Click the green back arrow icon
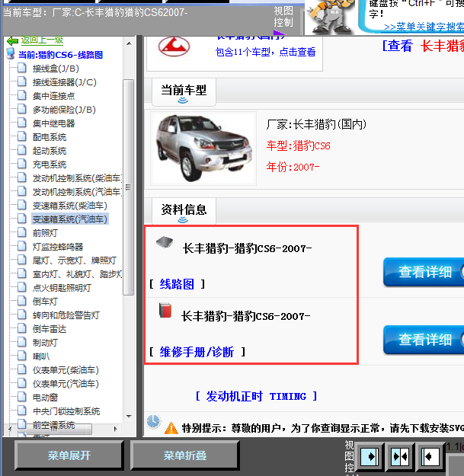Viewport: 464px width, 476px height. pyautogui.click(x=12, y=40)
